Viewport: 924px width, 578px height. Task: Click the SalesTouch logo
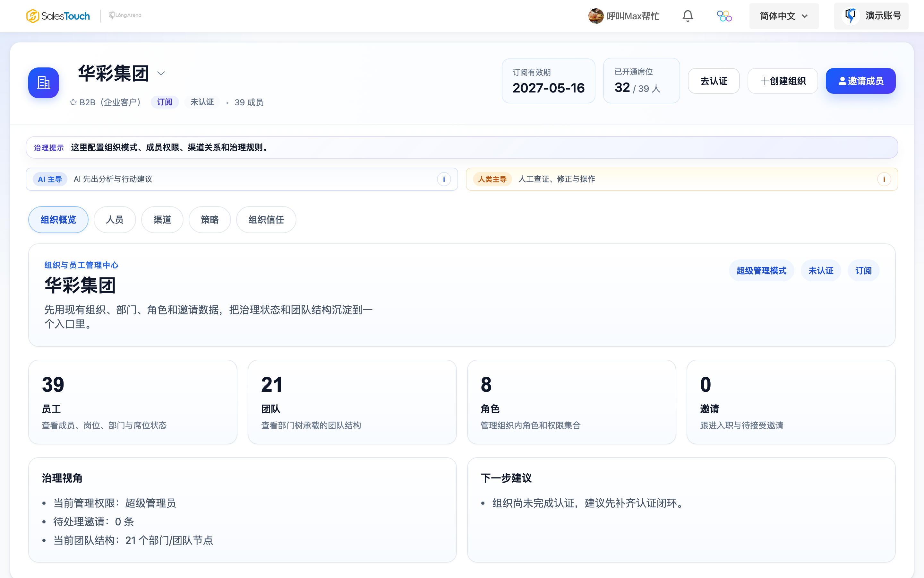click(x=58, y=16)
